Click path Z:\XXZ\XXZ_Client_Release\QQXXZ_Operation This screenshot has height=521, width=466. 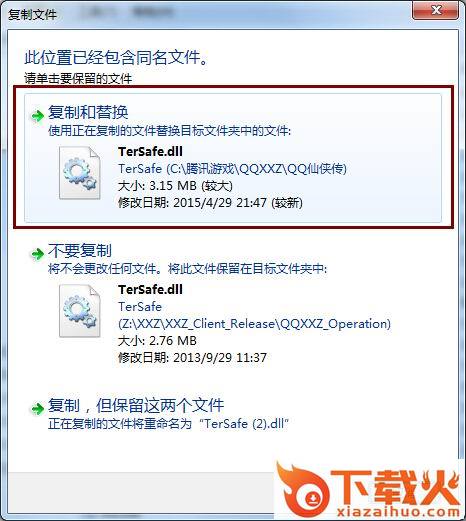(x=254, y=324)
